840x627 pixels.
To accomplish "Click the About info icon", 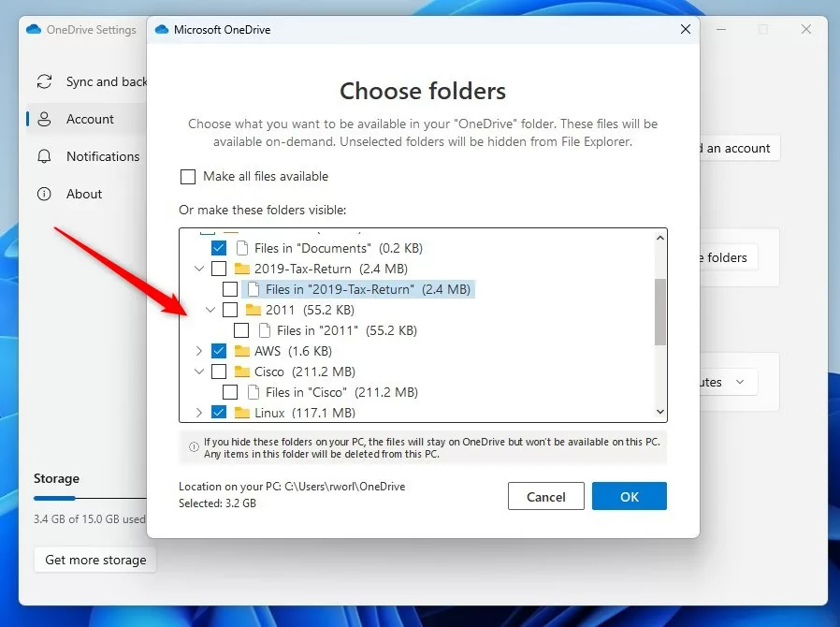I will tap(44, 194).
